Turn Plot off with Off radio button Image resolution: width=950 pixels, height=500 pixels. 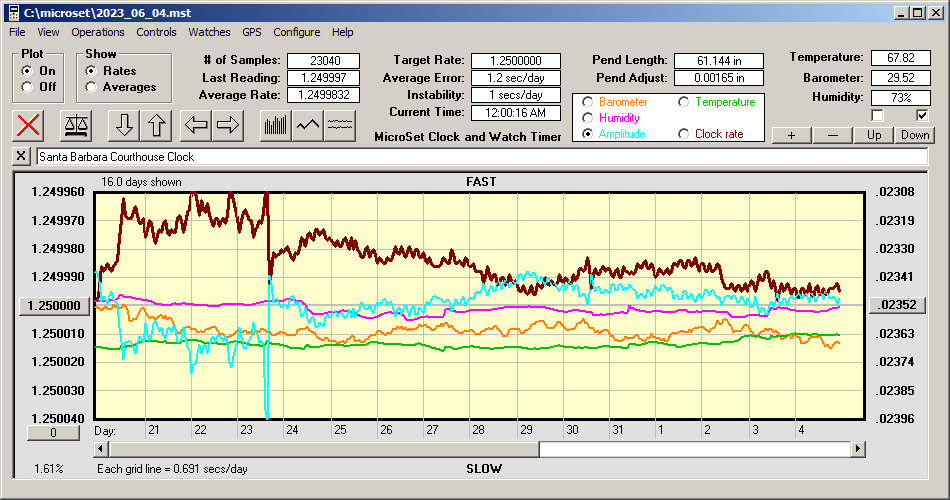click(x=27, y=87)
